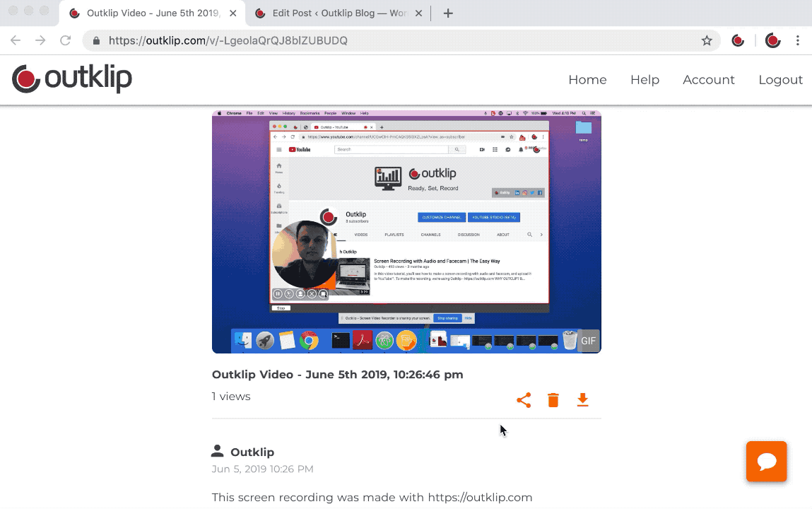Viewport: 812px width, 509px height.
Task: Click the browser forward arrow
Action: [40, 40]
